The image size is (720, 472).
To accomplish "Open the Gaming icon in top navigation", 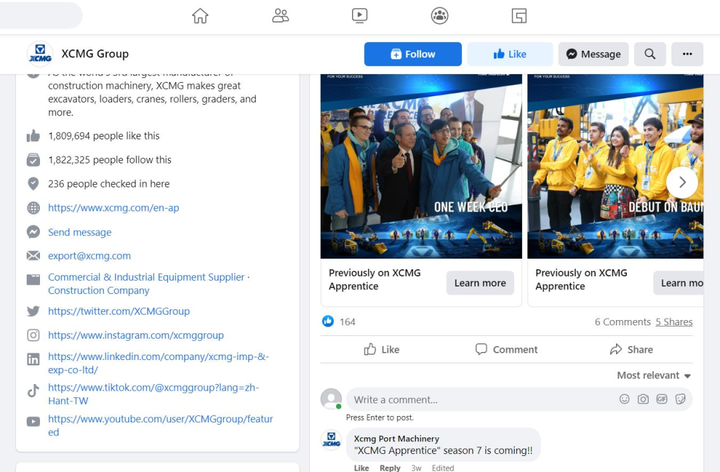I will coord(519,16).
